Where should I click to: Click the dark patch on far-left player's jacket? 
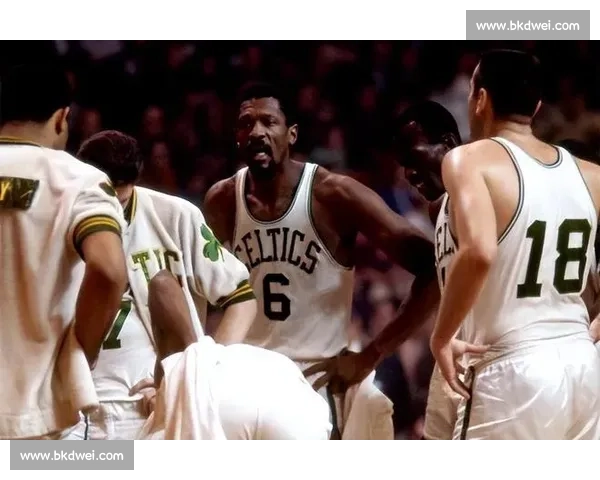click(18, 192)
